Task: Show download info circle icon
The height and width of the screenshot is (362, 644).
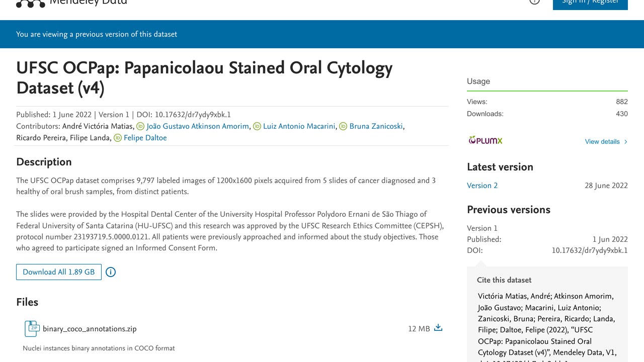Action: pyautogui.click(x=111, y=272)
